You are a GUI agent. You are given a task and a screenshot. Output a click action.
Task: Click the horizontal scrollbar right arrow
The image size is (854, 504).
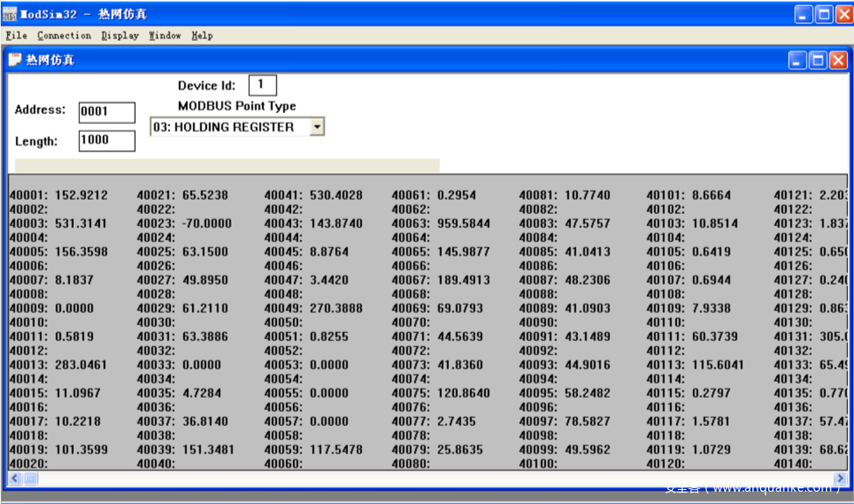pyautogui.click(x=839, y=479)
